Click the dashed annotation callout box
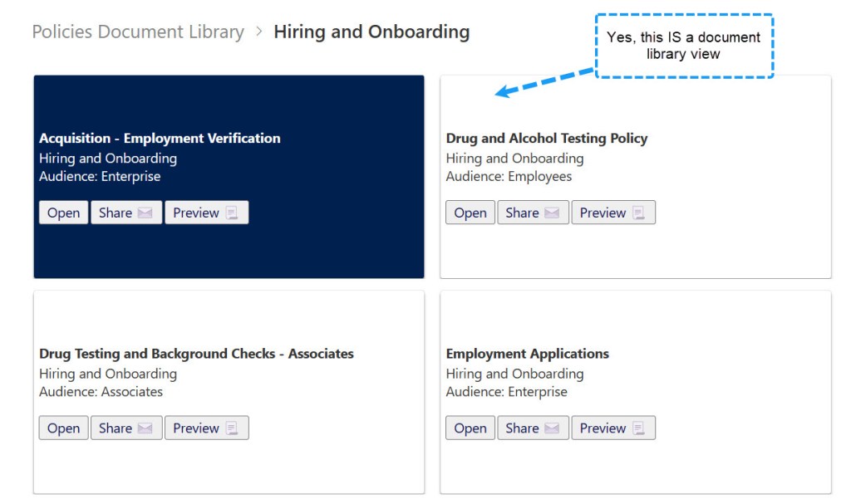The height and width of the screenshot is (504, 851). (685, 45)
